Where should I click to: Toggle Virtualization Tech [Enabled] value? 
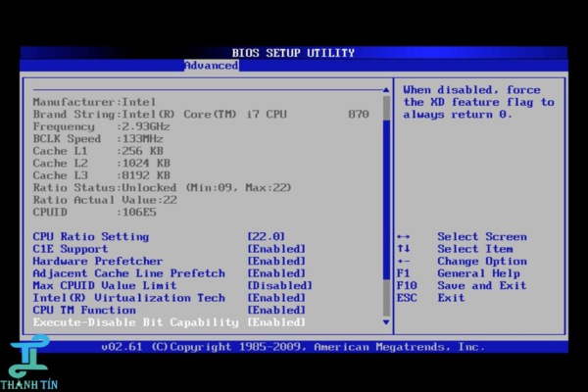click(276, 298)
